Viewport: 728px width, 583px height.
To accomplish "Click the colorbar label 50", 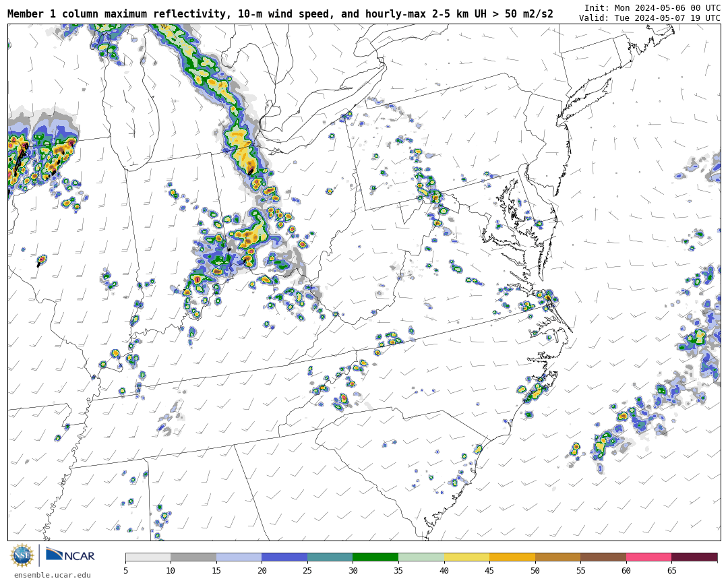I will (535, 570).
